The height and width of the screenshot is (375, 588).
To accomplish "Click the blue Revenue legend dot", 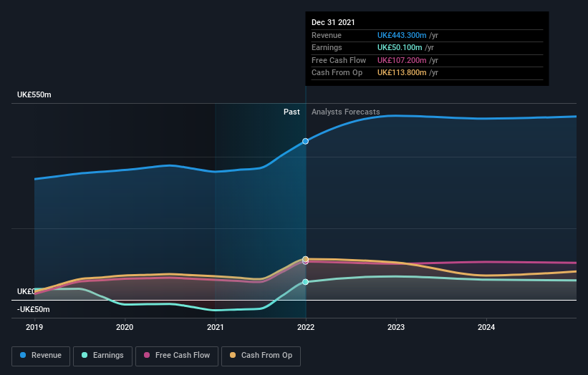I will pyautogui.click(x=23, y=355).
